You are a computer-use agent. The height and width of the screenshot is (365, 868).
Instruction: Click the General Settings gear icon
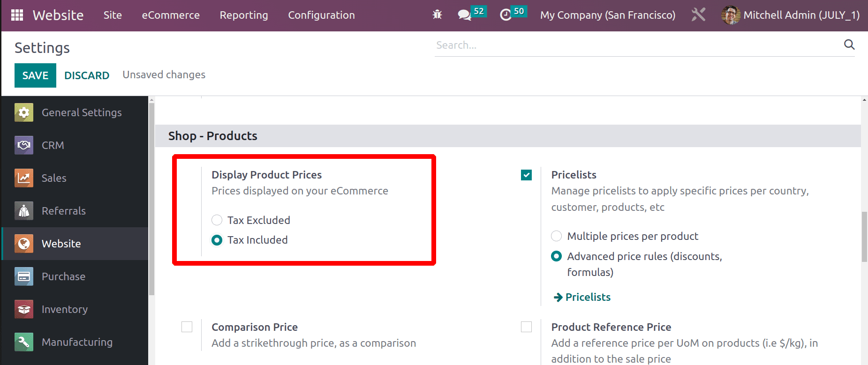click(24, 112)
